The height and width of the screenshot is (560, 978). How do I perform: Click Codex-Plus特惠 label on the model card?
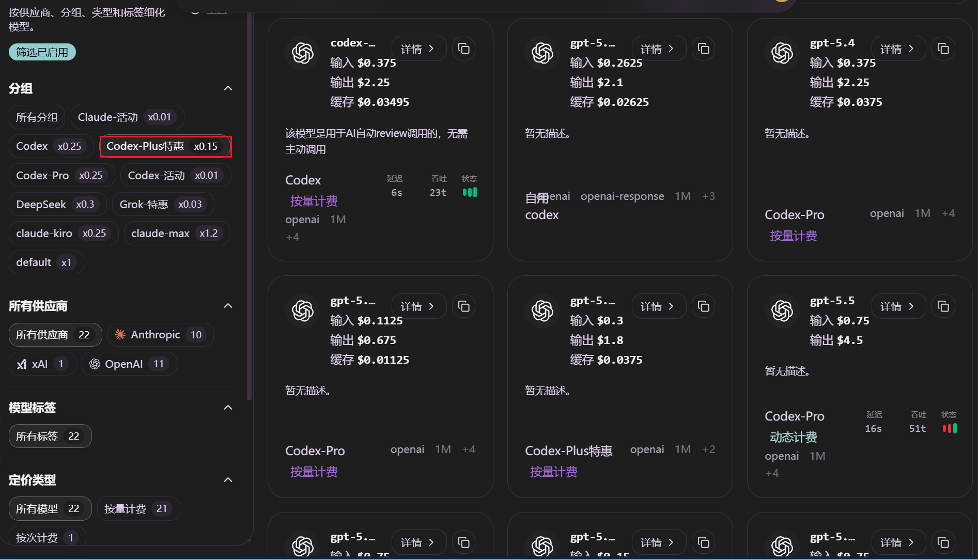pos(569,450)
